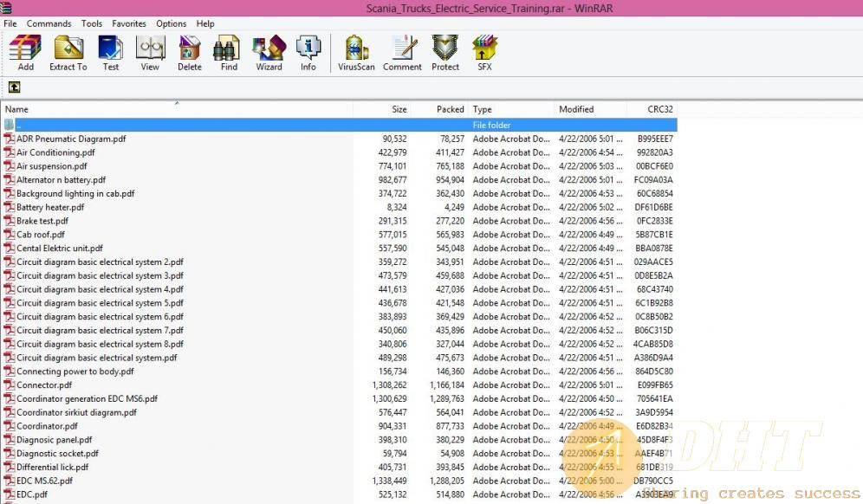863x504 pixels.
Task: Click PDF icon of Air suspension.pdf
Action: coord(10,165)
